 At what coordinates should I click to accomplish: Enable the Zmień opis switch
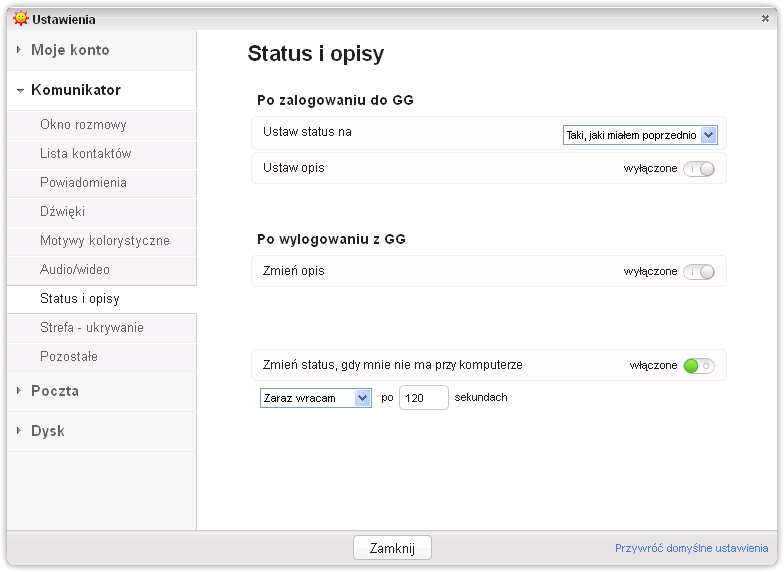pos(699,272)
